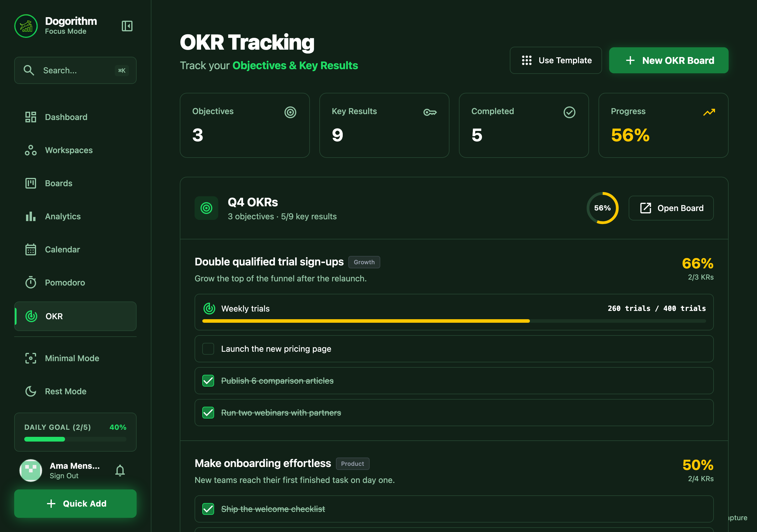Click the 56% circular progress ring

[602, 208]
